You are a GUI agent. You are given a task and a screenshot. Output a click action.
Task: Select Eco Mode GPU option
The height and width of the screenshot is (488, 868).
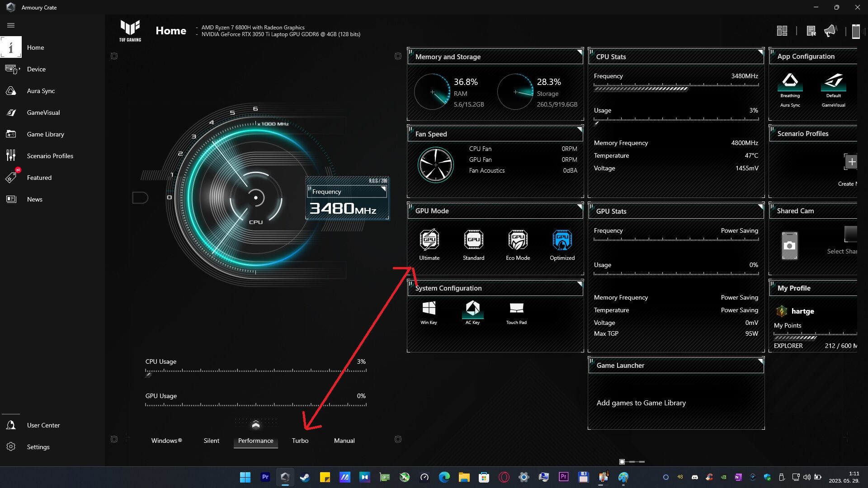click(518, 245)
